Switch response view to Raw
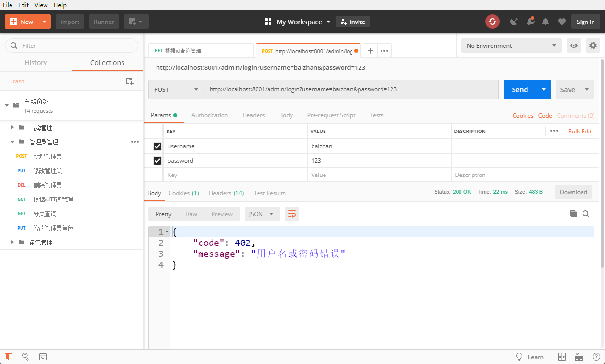Screen dimensions: 605x364 (191, 214)
